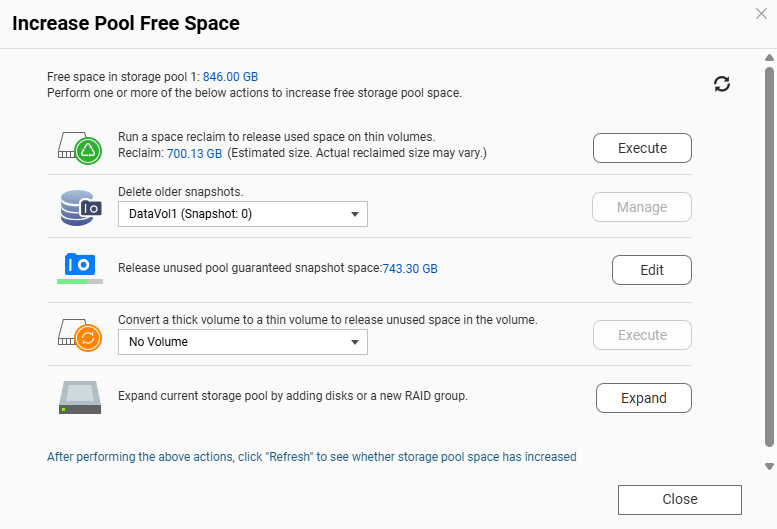Viewport: 777px width, 529px height.
Task: Edit the pool guaranteed snapshot space
Action: (x=651, y=270)
